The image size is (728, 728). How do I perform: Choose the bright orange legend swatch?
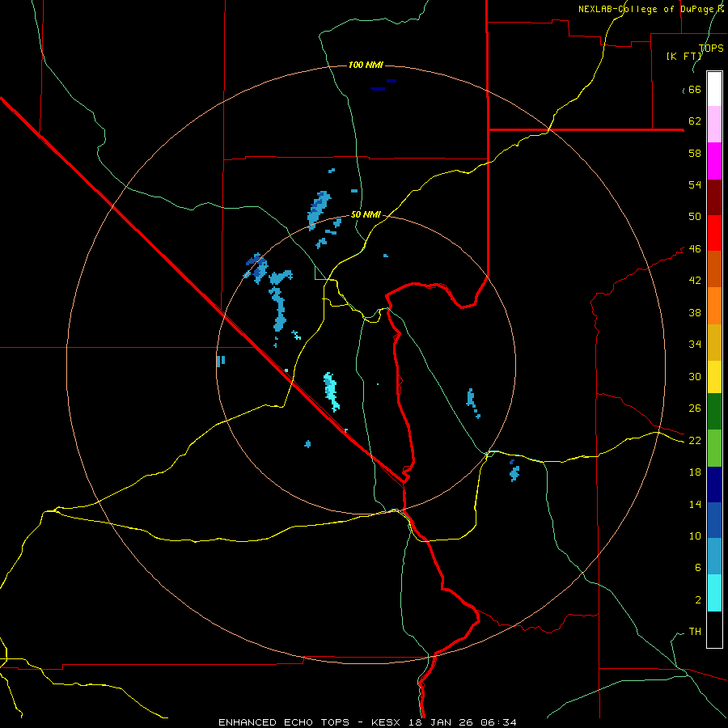click(x=714, y=306)
